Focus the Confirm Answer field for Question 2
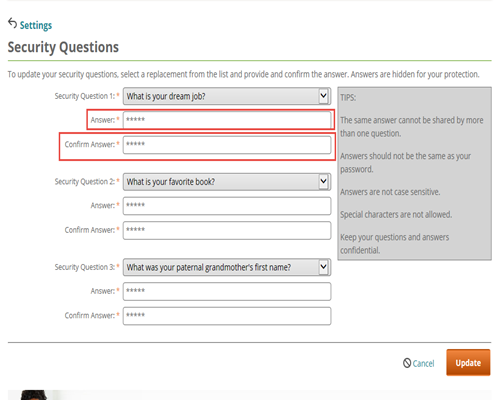 pos(227,230)
